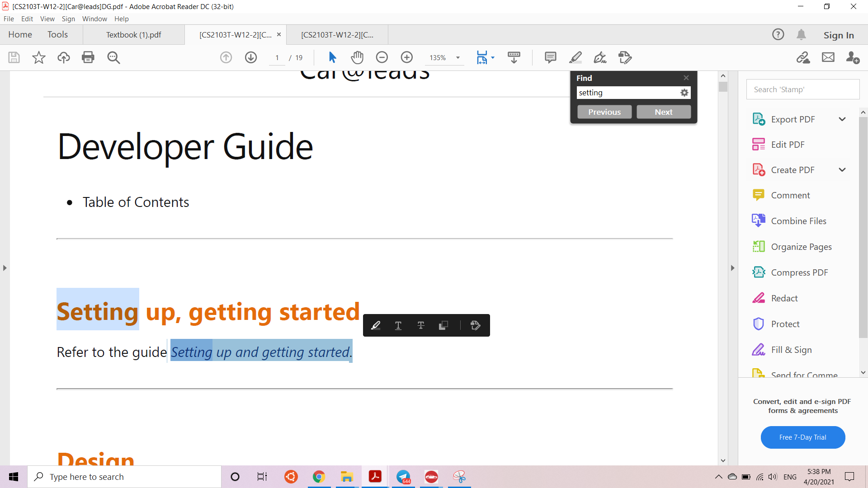Open the View menu
Viewport: 868px width, 488px height.
[x=47, y=19]
